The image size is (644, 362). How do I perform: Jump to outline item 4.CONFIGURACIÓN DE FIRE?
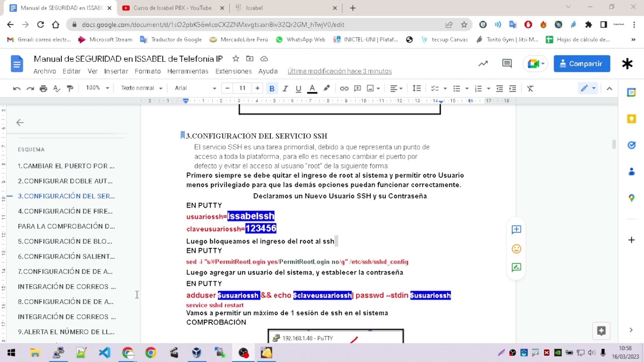65,211
